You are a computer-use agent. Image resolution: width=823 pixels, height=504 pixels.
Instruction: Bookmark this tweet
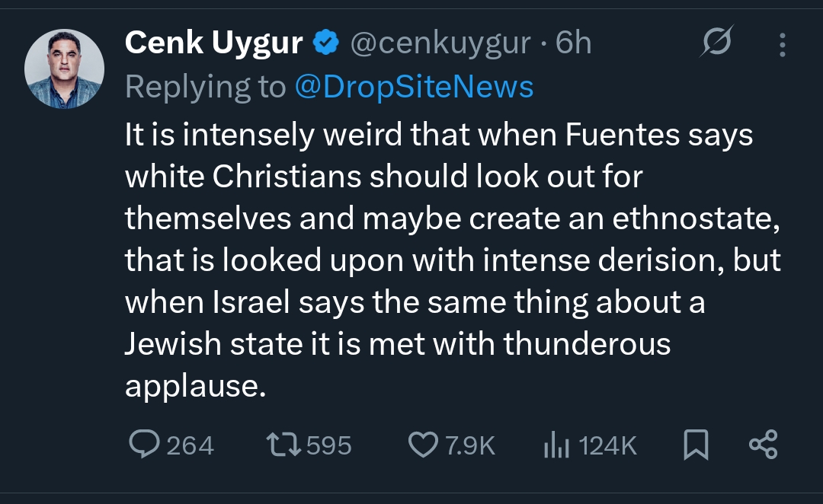coord(696,445)
